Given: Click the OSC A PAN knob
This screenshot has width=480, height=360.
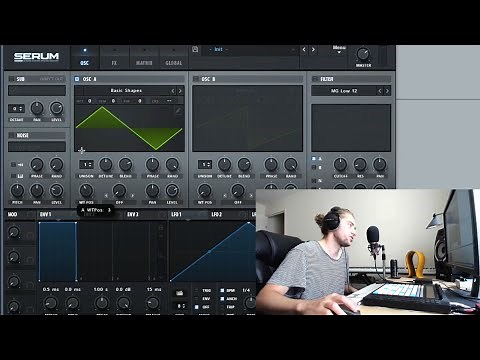Looking at the screenshot, I should click(152, 191).
